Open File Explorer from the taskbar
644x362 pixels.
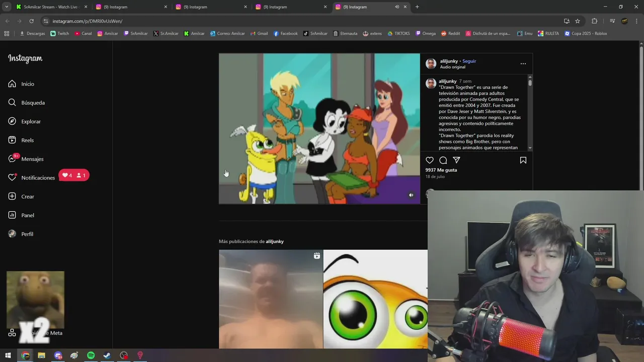pos(41,355)
